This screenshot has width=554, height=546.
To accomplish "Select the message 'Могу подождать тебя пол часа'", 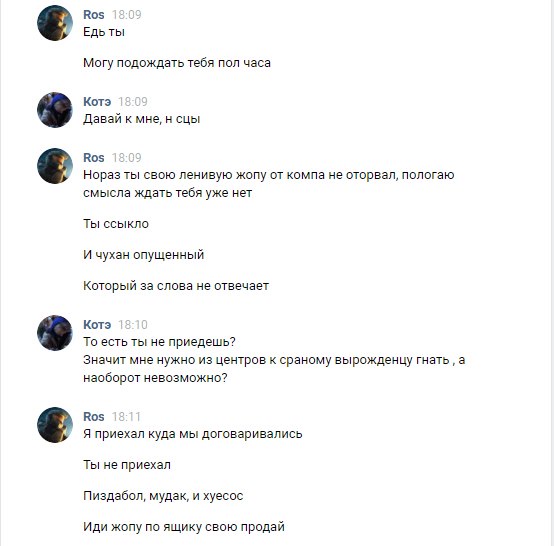I will tap(177, 63).
